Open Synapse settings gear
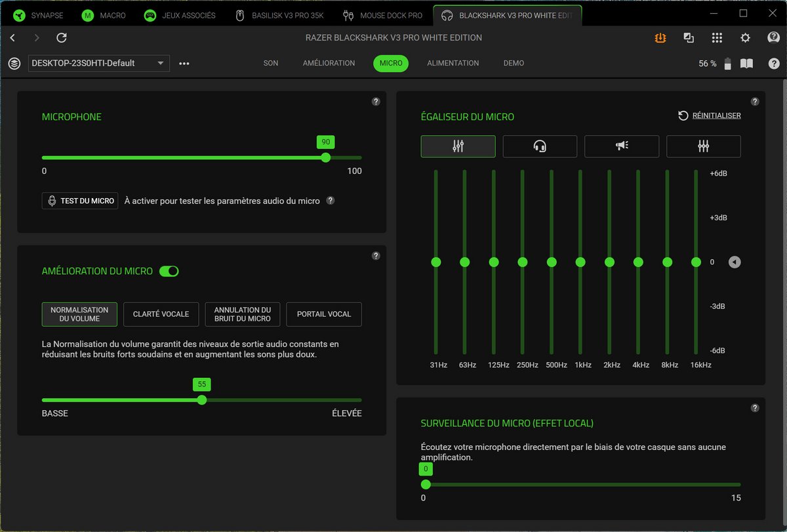The height and width of the screenshot is (532, 787). point(745,38)
